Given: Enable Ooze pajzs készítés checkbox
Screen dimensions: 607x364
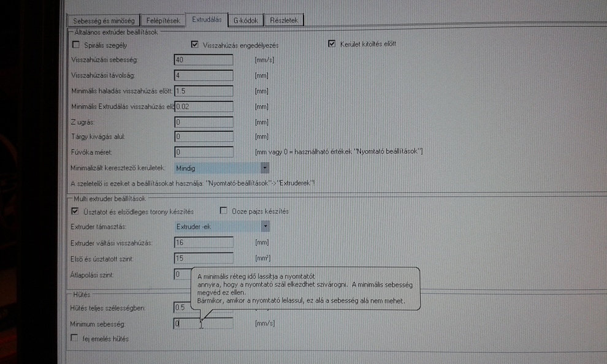Looking at the screenshot, I should [x=223, y=211].
